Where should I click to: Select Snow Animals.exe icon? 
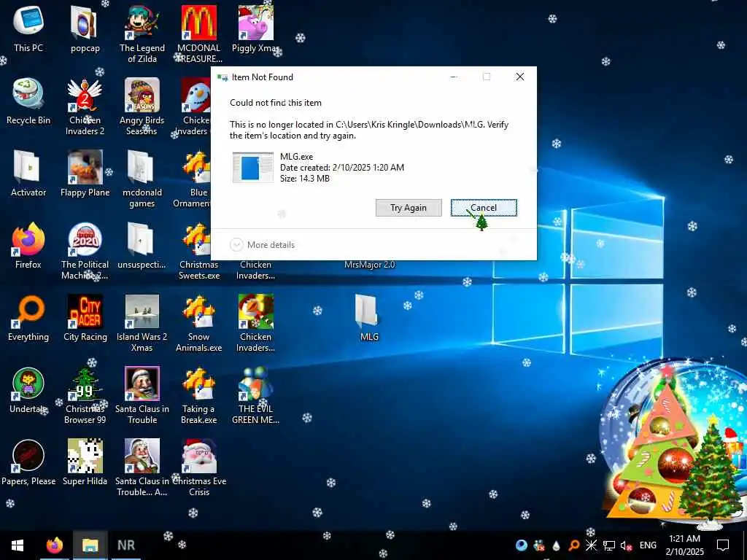[x=198, y=324]
